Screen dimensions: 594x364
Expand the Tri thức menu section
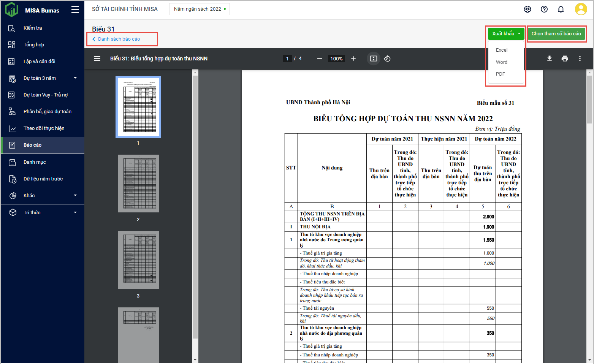(75, 213)
